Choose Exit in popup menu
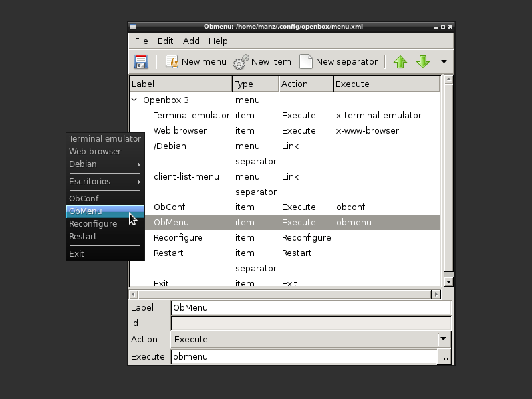The height and width of the screenshot is (399, 532). point(105,254)
